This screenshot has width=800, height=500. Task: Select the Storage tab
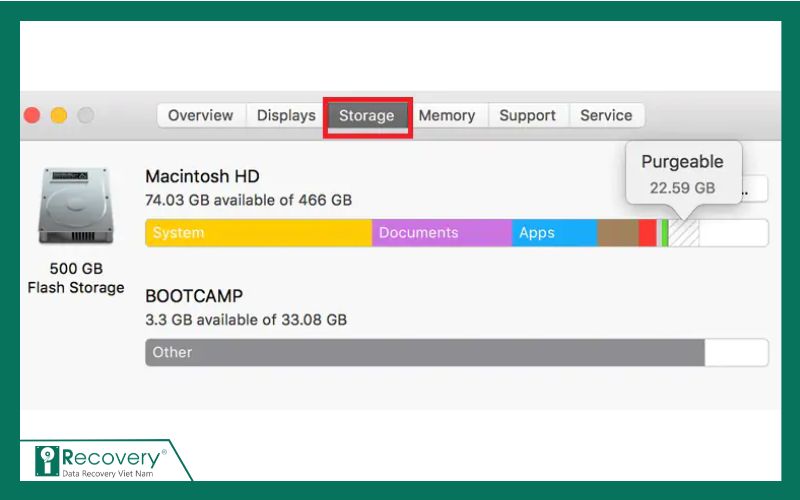(x=367, y=115)
